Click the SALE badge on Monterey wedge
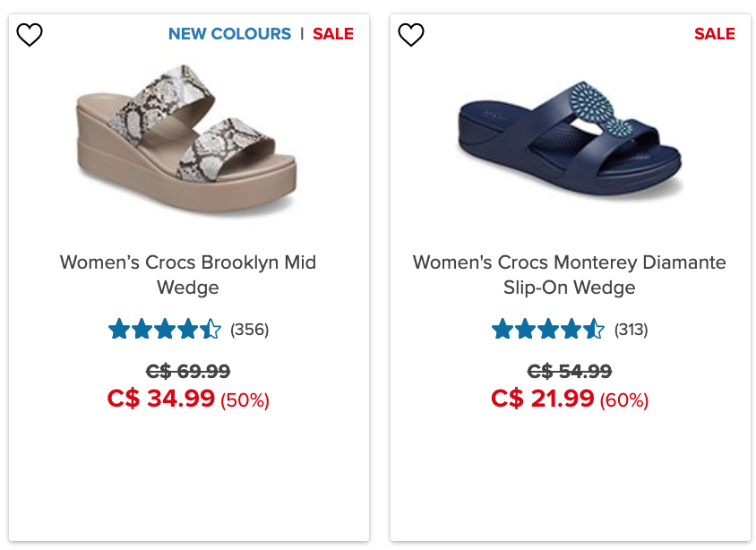 pyautogui.click(x=715, y=34)
